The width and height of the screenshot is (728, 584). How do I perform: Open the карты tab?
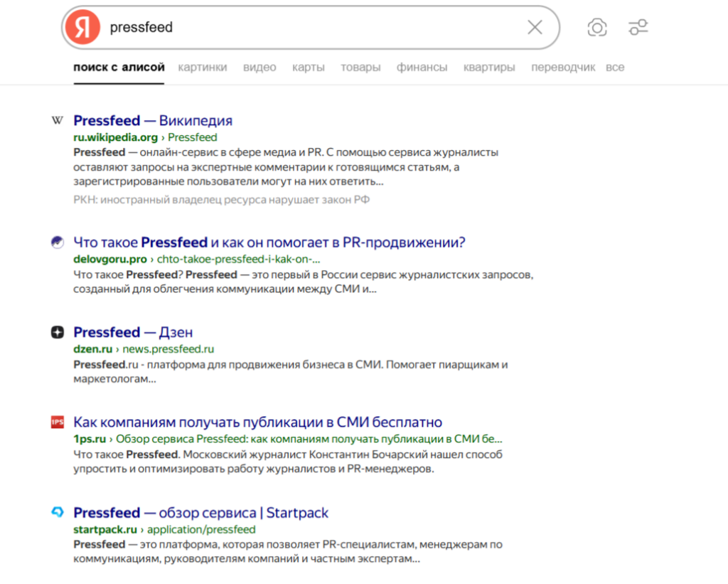pyautogui.click(x=309, y=68)
